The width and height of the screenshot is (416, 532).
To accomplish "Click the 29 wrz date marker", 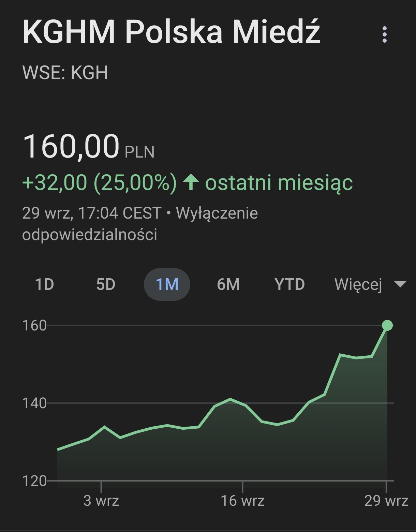I will pyautogui.click(x=386, y=501).
